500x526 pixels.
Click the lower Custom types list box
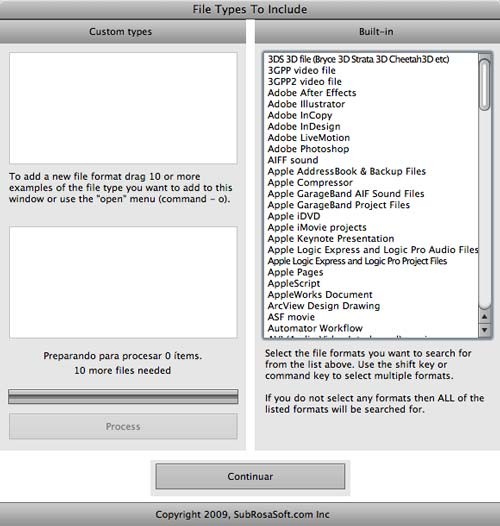click(x=123, y=282)
